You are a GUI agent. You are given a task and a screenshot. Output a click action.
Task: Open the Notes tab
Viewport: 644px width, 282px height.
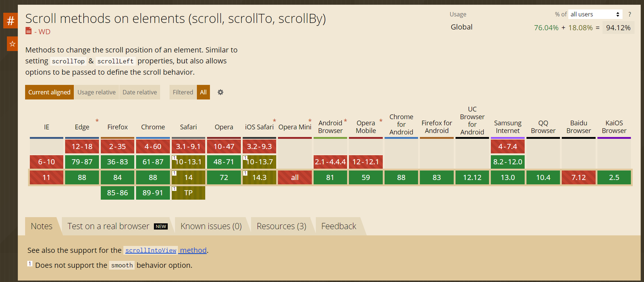click(x=42, y=226)
